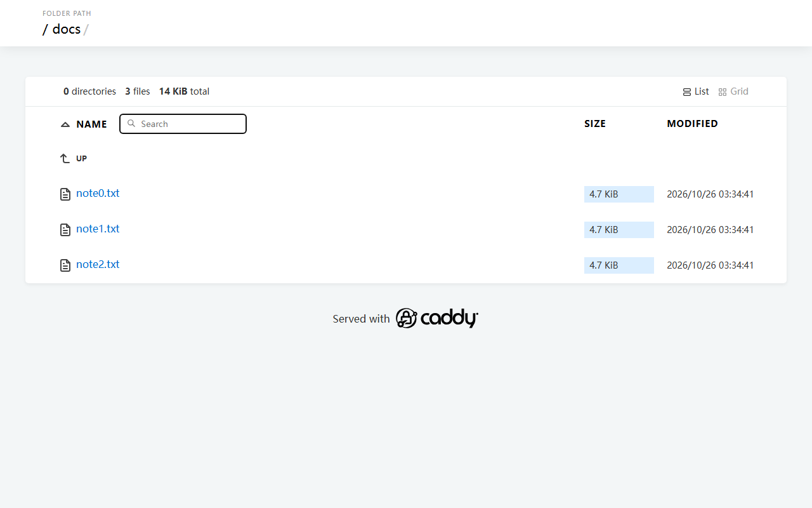Sort files by Size column
812x508 pixels.
point(595,124)
